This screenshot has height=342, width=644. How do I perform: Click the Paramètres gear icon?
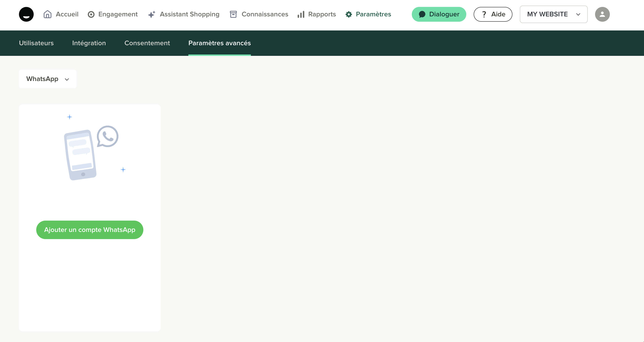coord(349,14)
